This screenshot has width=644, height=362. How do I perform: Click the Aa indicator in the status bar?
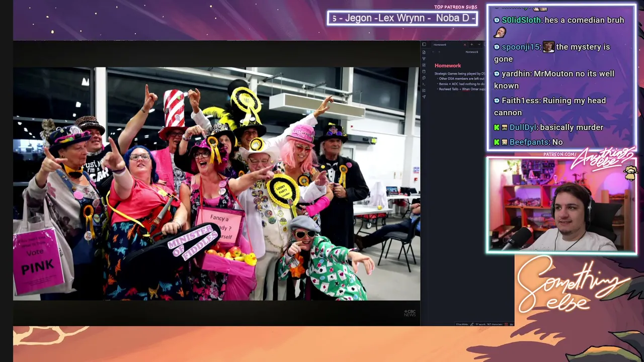click(x=511, y=324)
